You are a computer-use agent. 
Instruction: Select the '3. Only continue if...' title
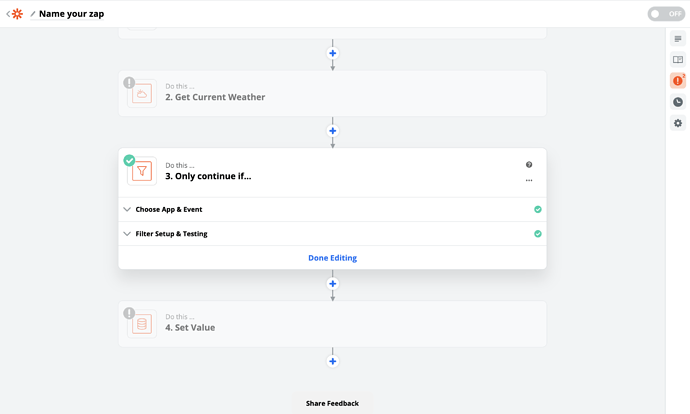tap(208, 176)
